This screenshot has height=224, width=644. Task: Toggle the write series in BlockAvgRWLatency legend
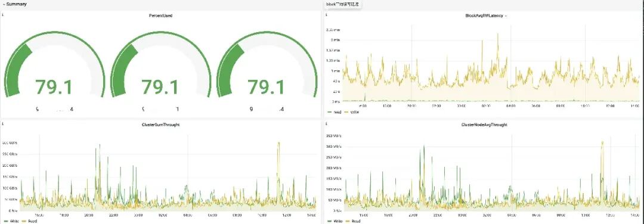click(351, 112)
